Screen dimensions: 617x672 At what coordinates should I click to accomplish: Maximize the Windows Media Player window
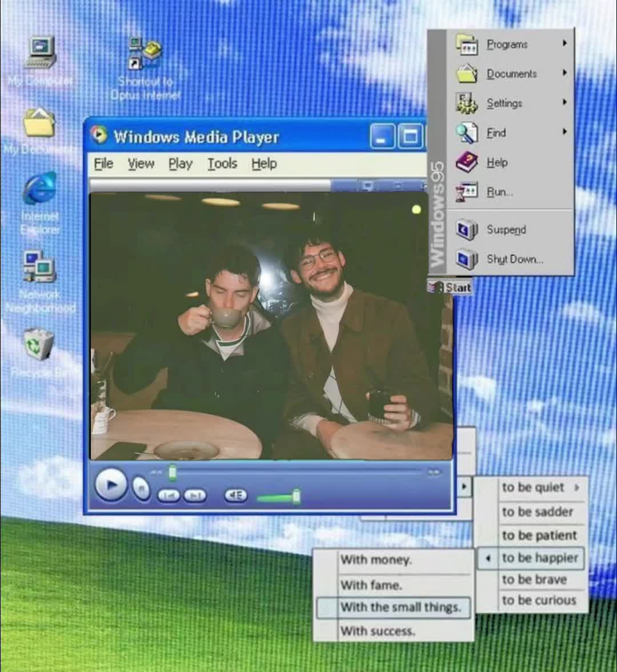(x=410, y=136)
